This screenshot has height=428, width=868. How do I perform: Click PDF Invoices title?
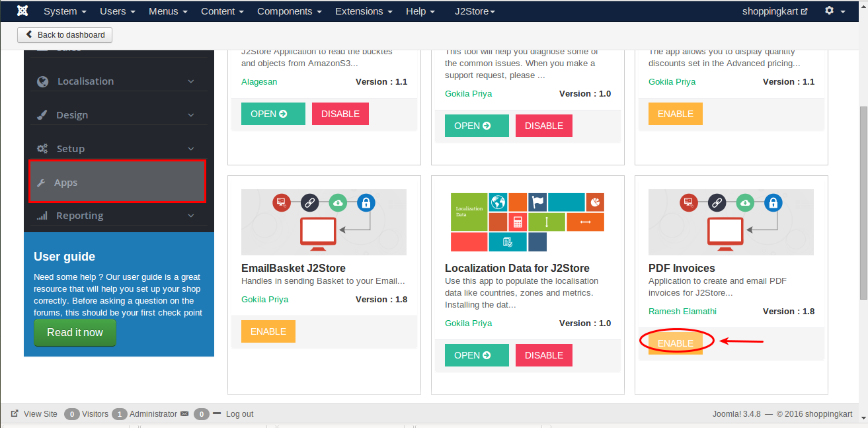pos(682,268)
